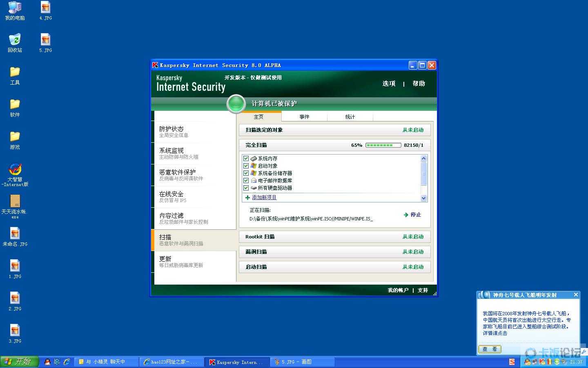Uncheck the 启动对象 scan item
Image resolution: width=588 pixels, height=368 pixels.
click(246, 166)
